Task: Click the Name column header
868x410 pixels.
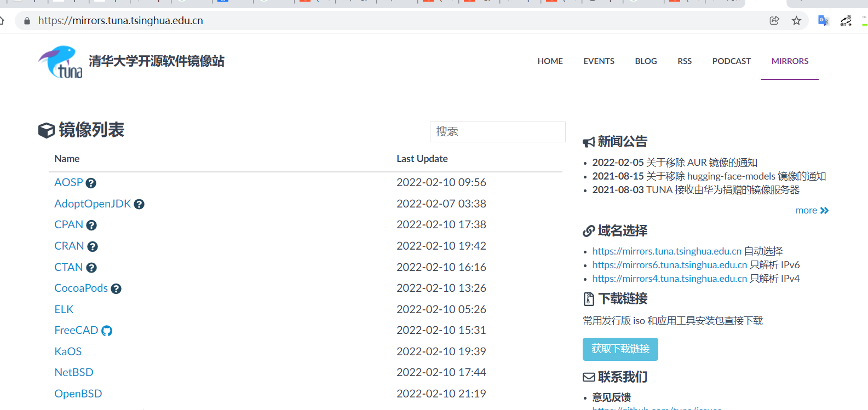Action: [67, 159]
